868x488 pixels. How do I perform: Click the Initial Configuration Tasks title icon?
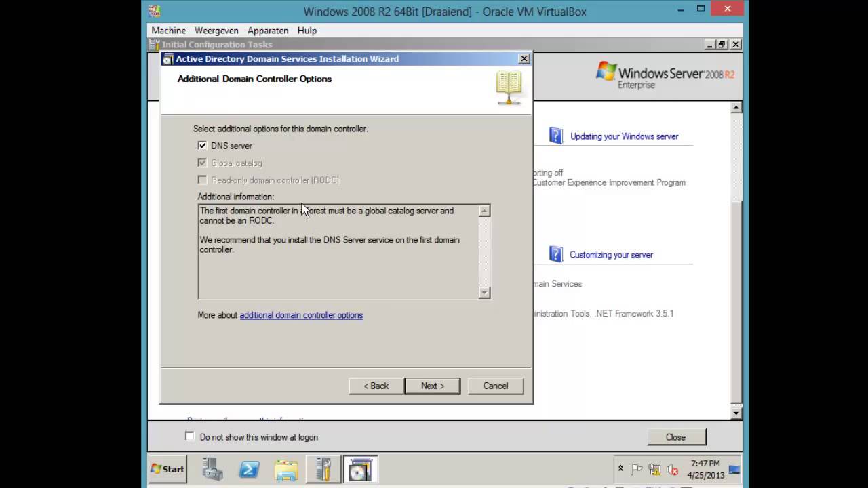coord(154,45)
